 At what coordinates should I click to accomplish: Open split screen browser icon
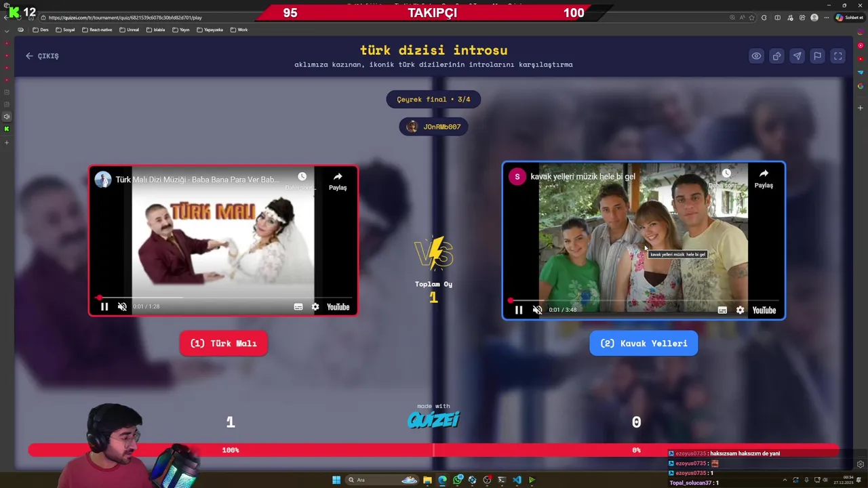click(777, 18)
